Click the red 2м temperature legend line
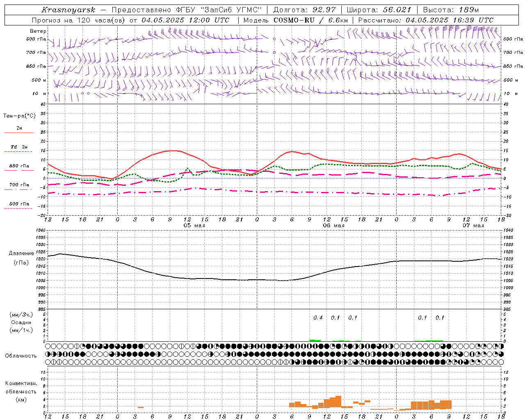 point(19,132)
